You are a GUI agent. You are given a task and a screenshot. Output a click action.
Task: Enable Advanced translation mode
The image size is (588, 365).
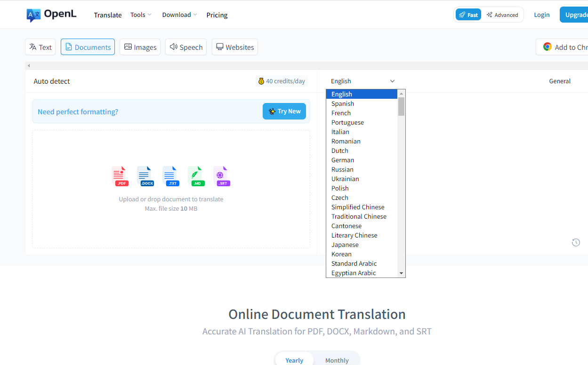(x=502, y=15)
